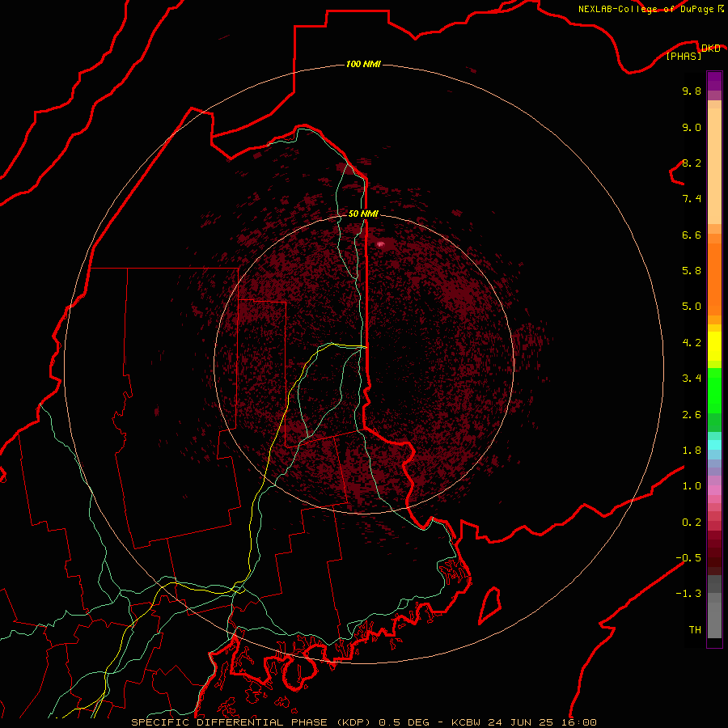Click the cyan swatch in the color bar
The height and width of the screenshot is (728, 728).
pyautogui.click(x=714, y=445)
